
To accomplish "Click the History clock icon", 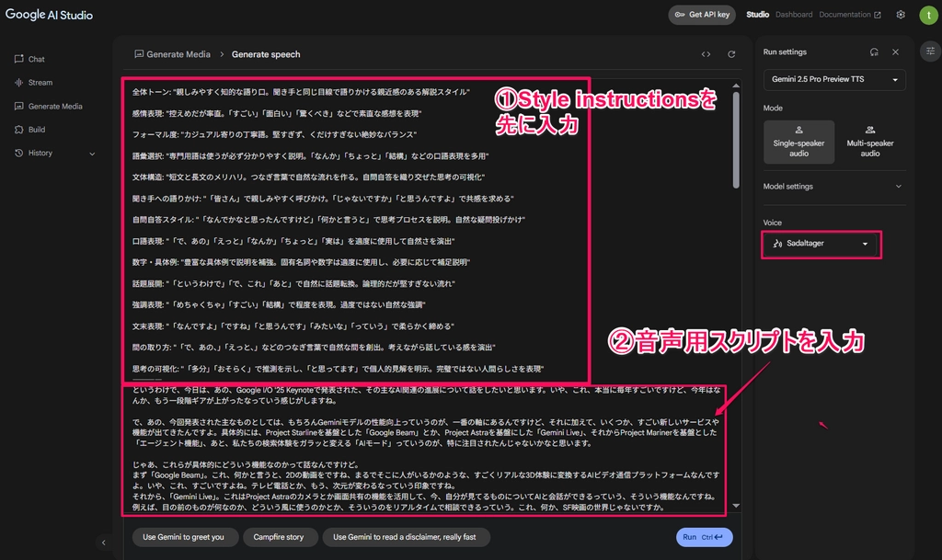I will tap(18, 153).
